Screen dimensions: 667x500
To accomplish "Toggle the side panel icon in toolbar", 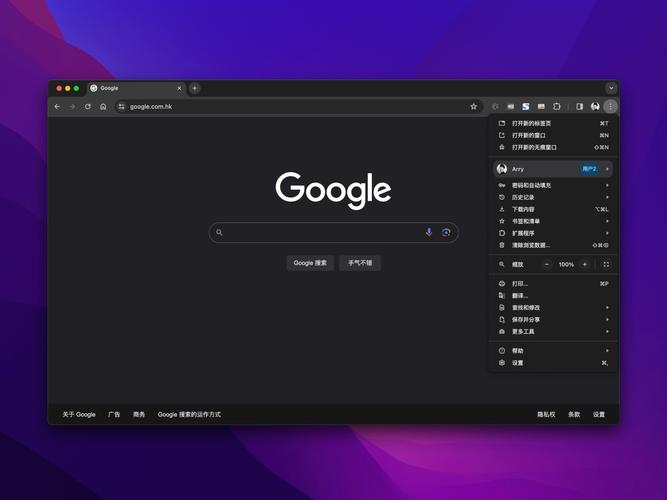I will 579,106.
